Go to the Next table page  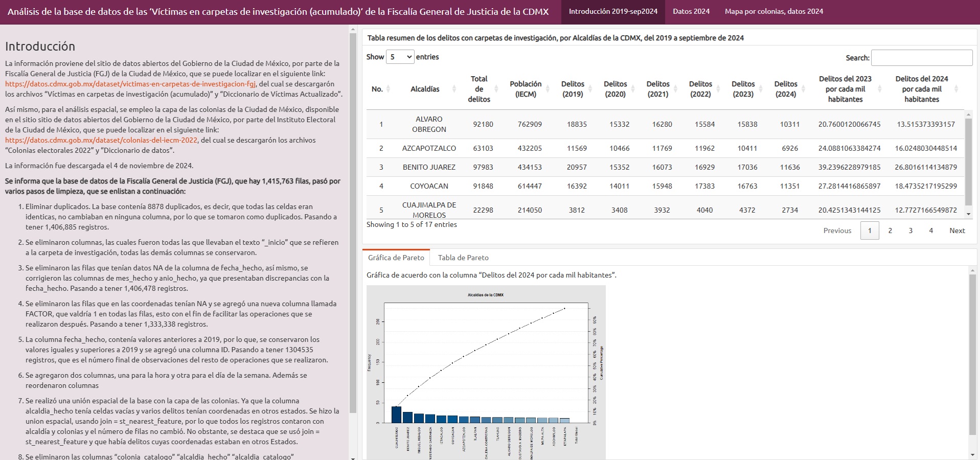coord(957,231)
